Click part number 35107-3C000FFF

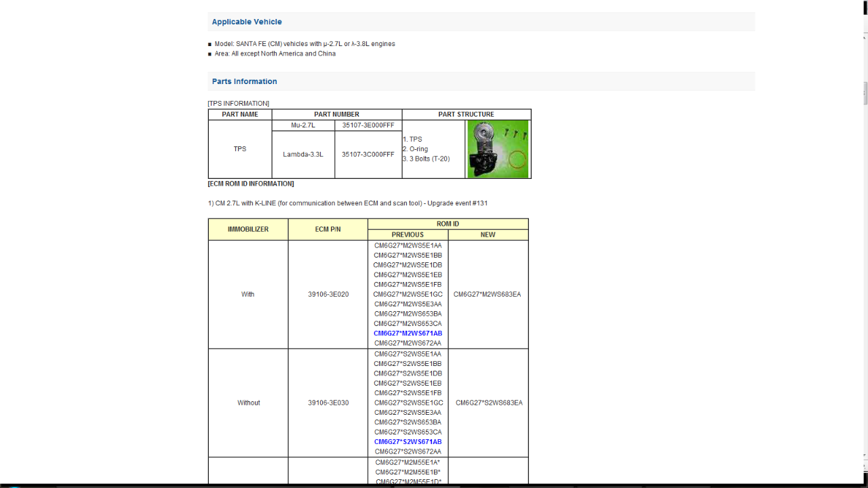(368, 155)
